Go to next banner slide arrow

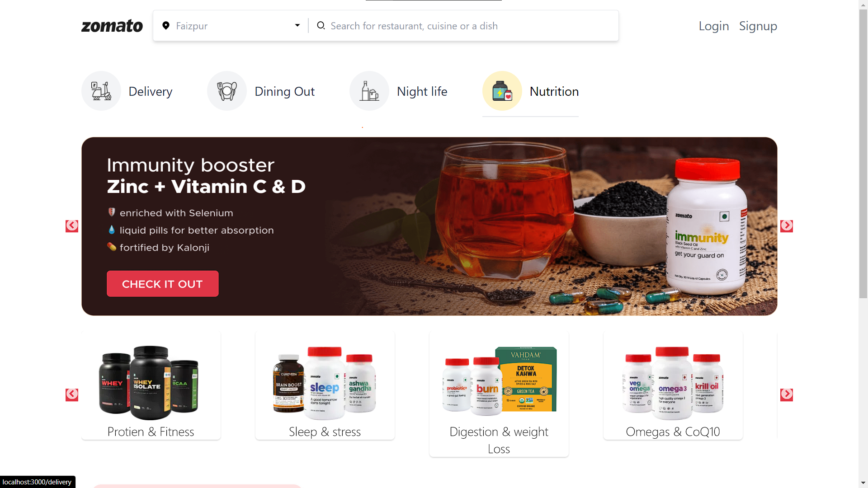[x=787, y=226]
